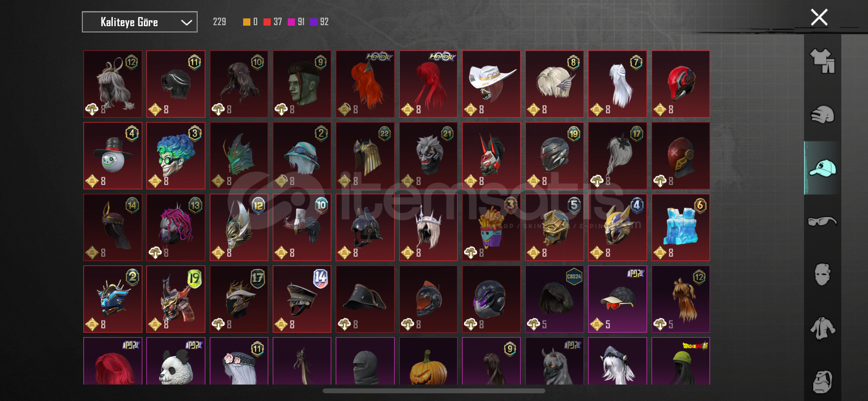The image size is (868, 401).
Task: Select the ice crystal crown item
Action: click(681, 227)
